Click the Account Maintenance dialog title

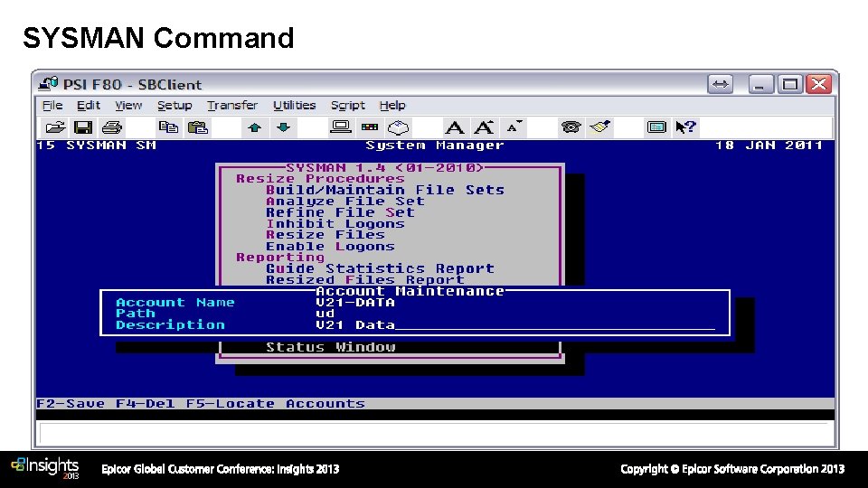[410, 291]
